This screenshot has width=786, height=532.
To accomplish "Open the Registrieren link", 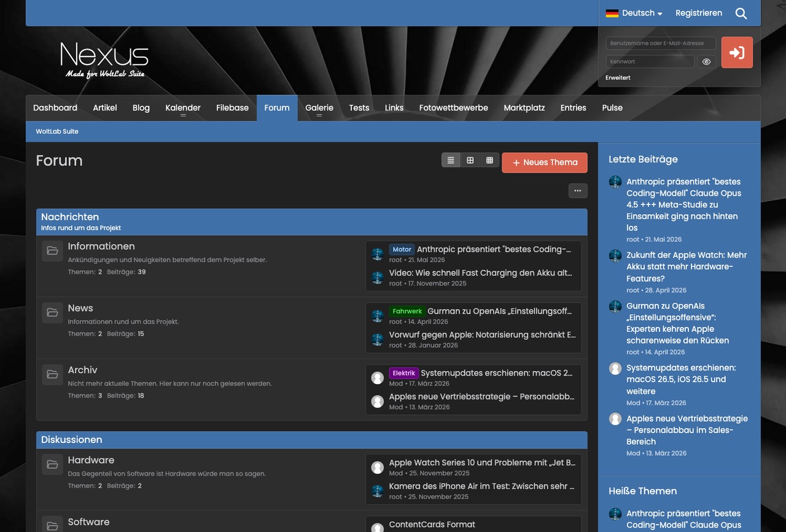I will tap(699, 13).
